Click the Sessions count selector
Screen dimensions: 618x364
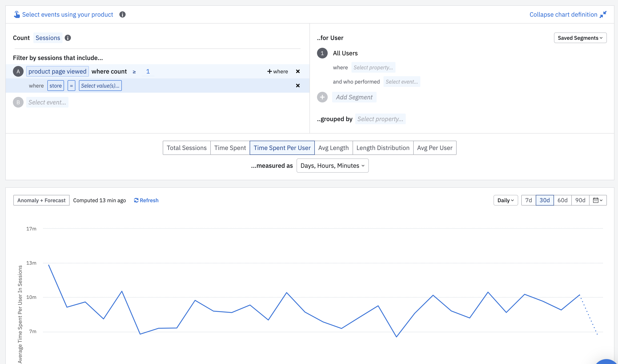pyautogui.click(x=48, y=38)
